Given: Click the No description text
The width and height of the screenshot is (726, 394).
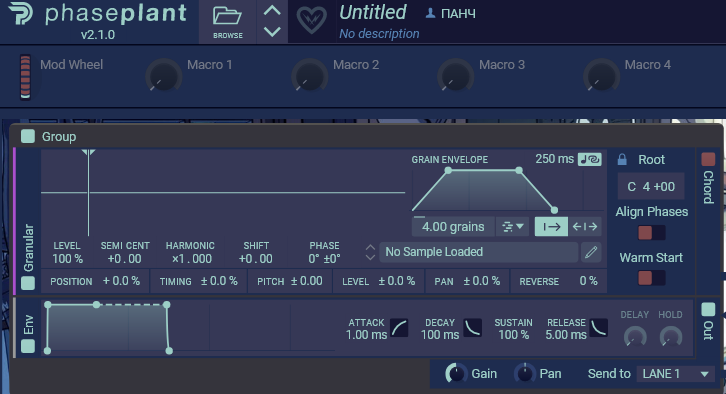Looking at the screenshot, I should [x=379, y=34].
